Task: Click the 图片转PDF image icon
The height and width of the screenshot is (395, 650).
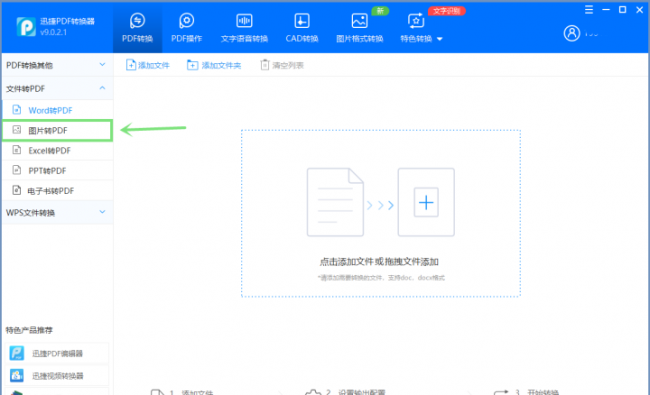Action: [x=17, y=130]
